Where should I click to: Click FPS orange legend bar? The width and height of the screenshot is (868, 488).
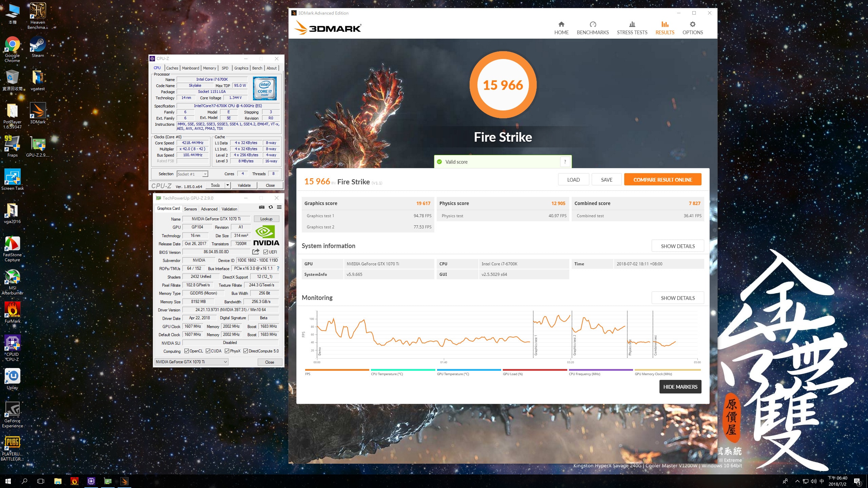(x=337, y=370)
